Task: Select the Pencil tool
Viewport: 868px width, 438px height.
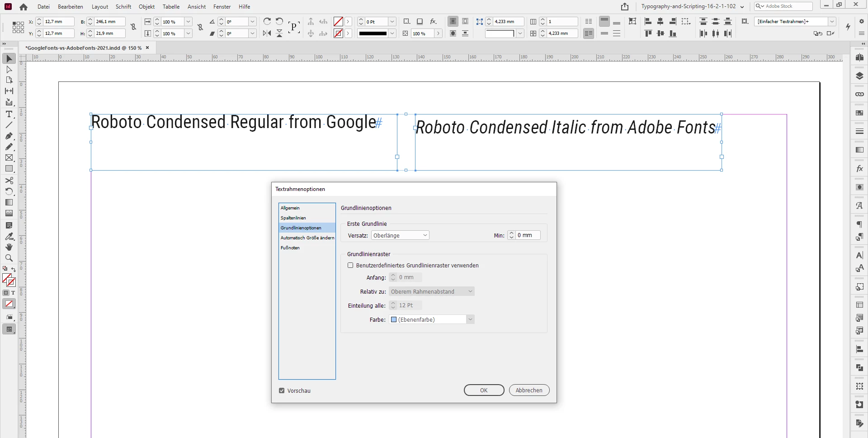Action: click(x=9, y=147)
